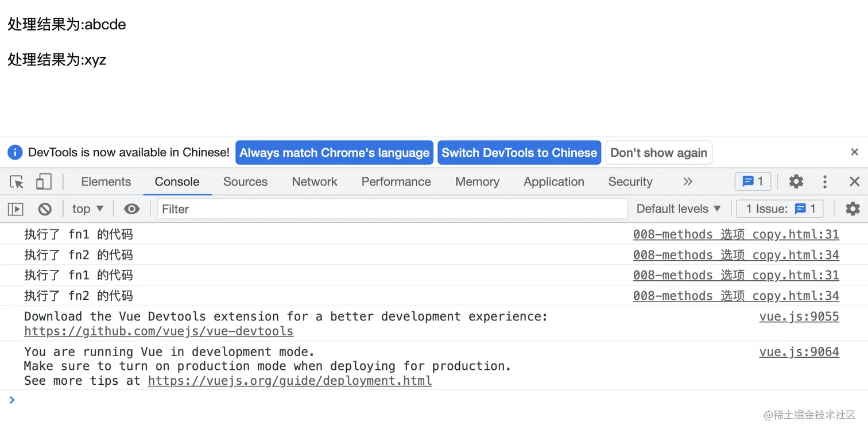Expand the top context selector
The height and width of the screenshot is (433, 868).
click(x=87, y=209)
